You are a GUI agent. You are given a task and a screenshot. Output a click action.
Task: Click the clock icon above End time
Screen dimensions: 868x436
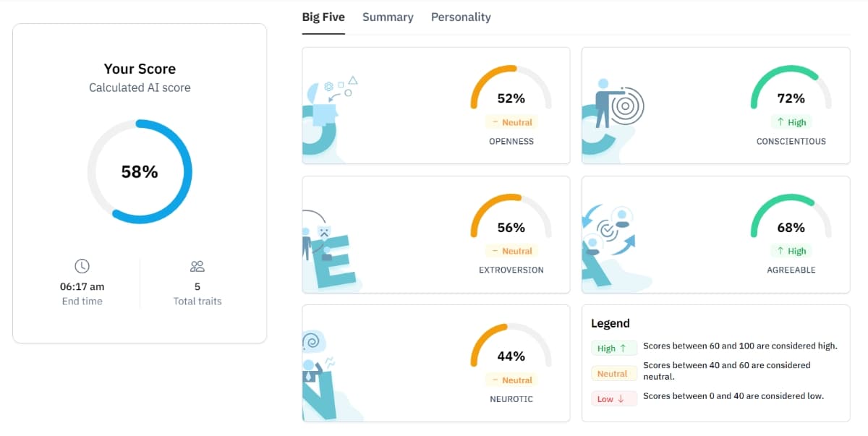point(82,266)
